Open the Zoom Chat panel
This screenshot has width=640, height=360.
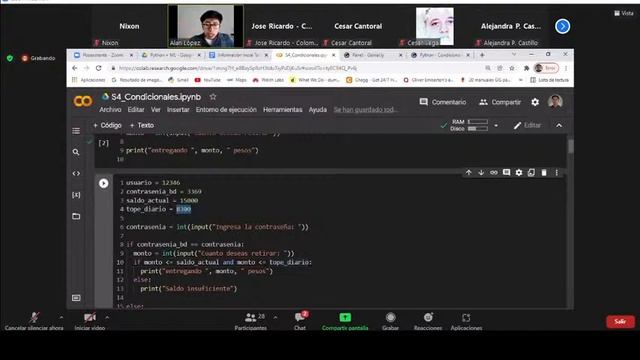click(300, 321)
